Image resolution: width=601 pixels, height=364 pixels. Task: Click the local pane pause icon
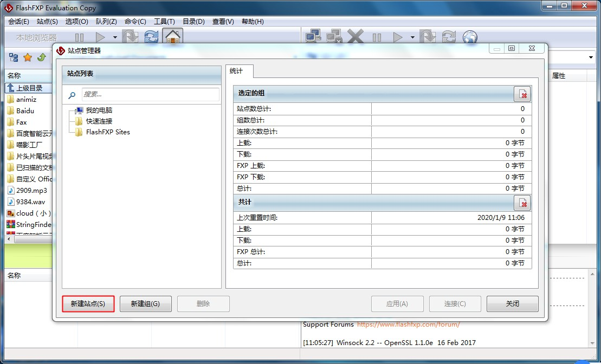pos(79,37)
